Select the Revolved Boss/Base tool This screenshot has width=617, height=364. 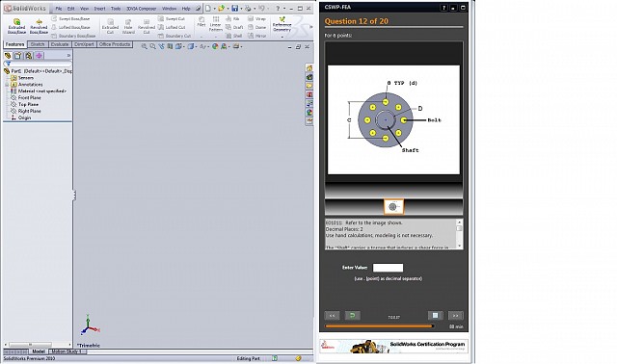[39, 26]
